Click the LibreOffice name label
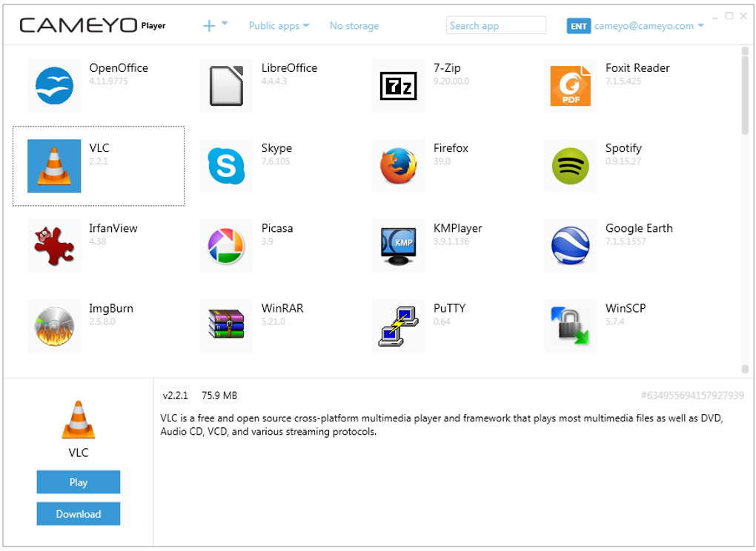The width and height of the screenshot is (756, 551). (289, 68)
